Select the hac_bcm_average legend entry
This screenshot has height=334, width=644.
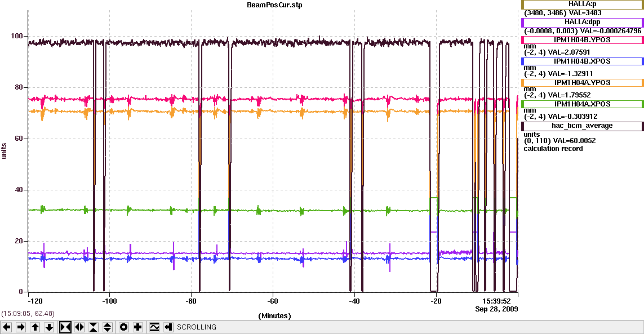pyautogui.click(x=583, y=126)
